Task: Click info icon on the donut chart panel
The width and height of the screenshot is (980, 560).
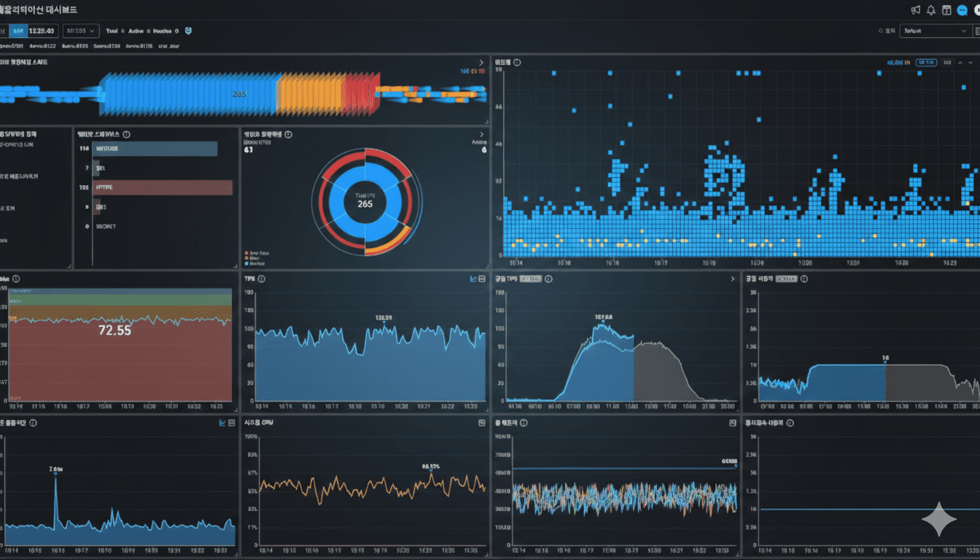Action: coord(288,134)
